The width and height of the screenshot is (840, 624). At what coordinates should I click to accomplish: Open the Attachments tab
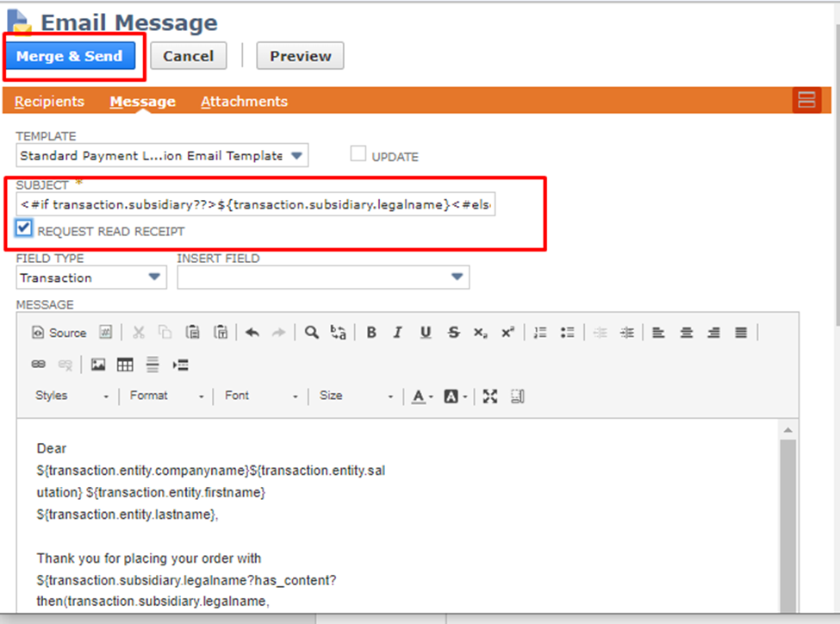(245, 102)
